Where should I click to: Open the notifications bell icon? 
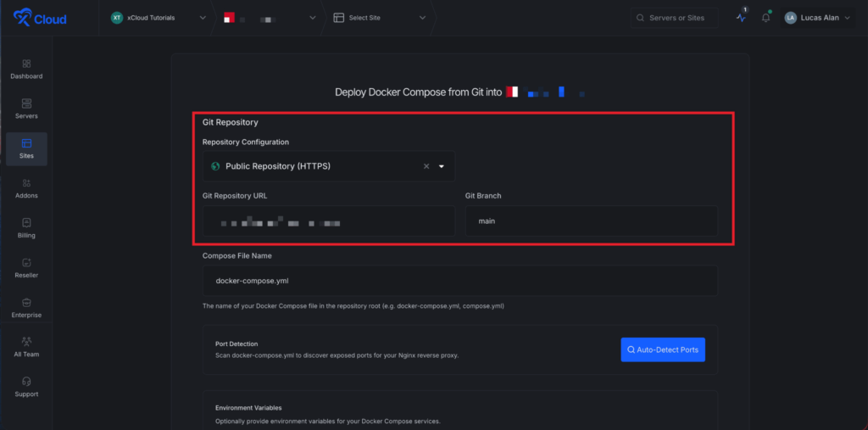pos(765,18)
